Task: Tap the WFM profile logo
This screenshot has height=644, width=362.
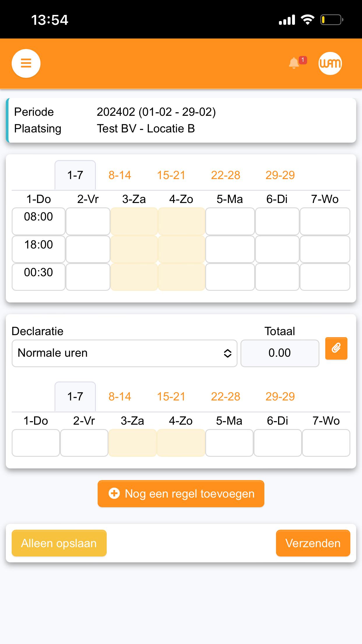Action: point(330,63)
